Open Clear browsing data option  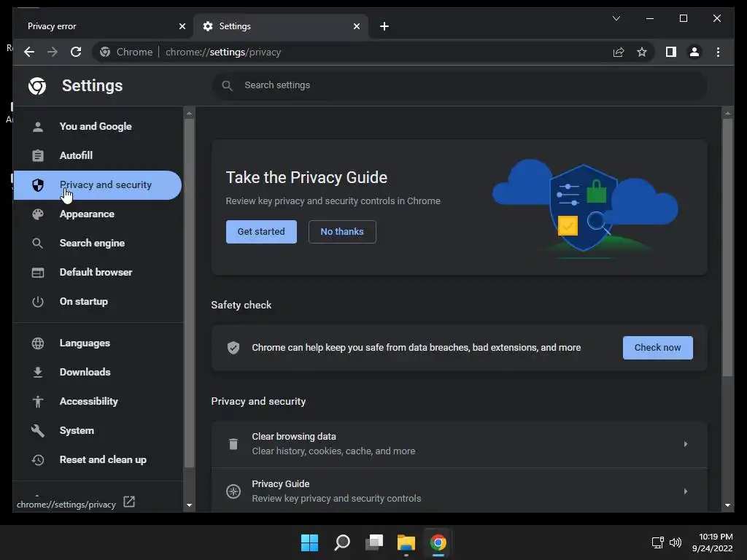(x=460, y=444)
